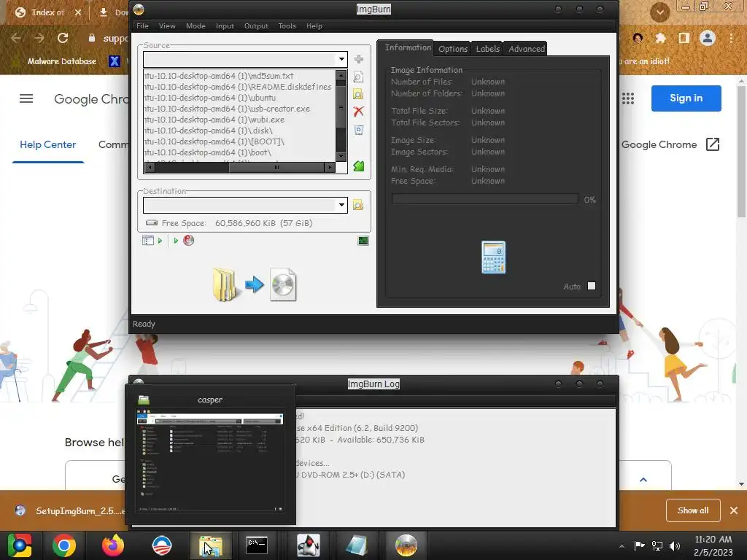This screenshot has width=747, height=560.
Task: Open the View menu in ImgBurn
Action: click(x=167, y=26)
